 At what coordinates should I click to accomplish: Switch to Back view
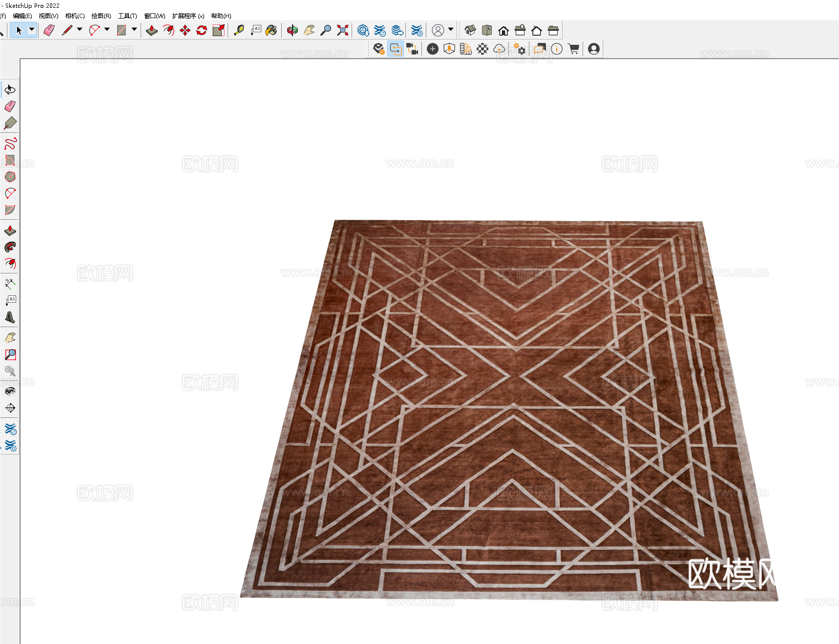pos(537,30)
